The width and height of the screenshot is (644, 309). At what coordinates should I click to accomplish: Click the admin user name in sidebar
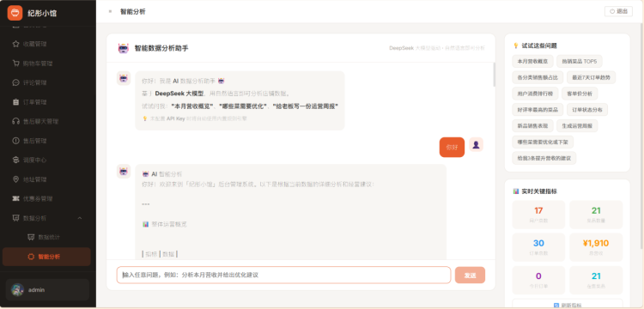[x=37, y=290]
